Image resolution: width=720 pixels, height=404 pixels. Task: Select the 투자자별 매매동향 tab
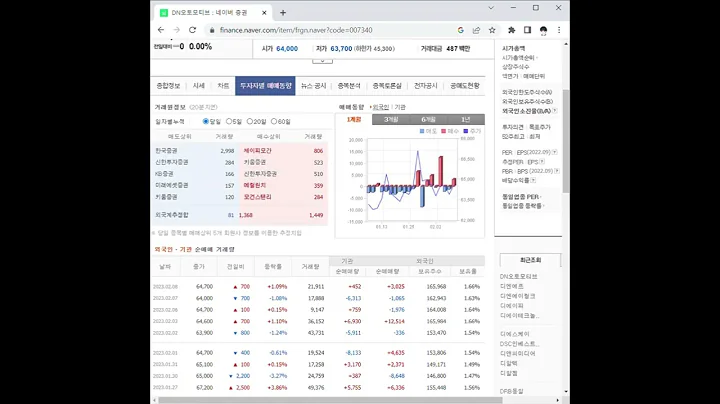click(x=265, y=86)
